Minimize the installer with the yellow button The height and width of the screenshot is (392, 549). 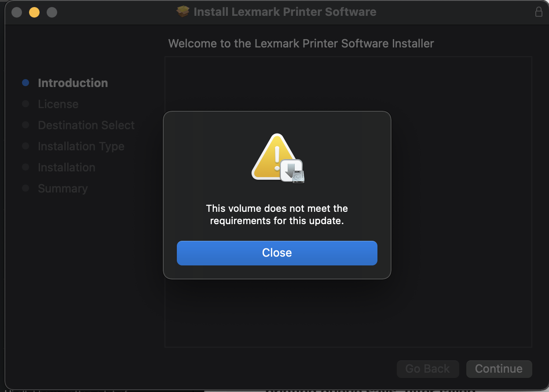tap(34, 12)
